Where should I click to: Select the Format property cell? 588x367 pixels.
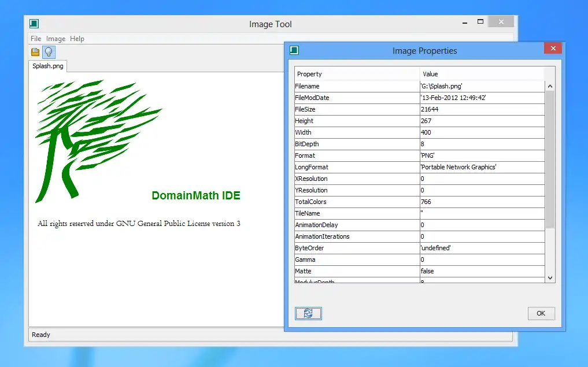click(x=357, y=155)
